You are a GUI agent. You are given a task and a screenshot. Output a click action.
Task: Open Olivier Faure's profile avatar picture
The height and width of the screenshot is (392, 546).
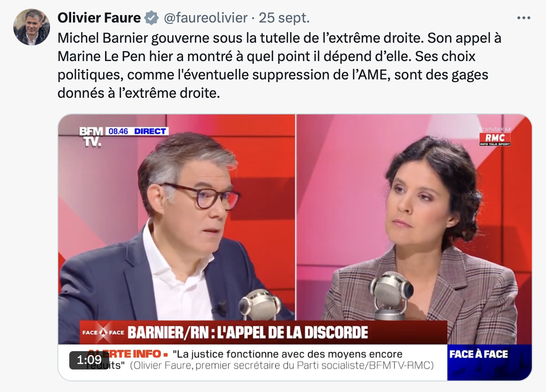[x=32, y=27]
